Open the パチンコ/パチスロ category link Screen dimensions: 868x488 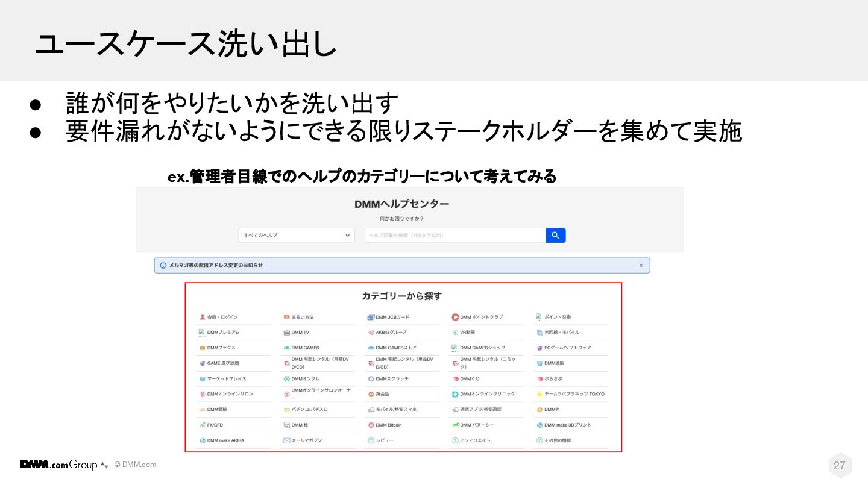310,410
